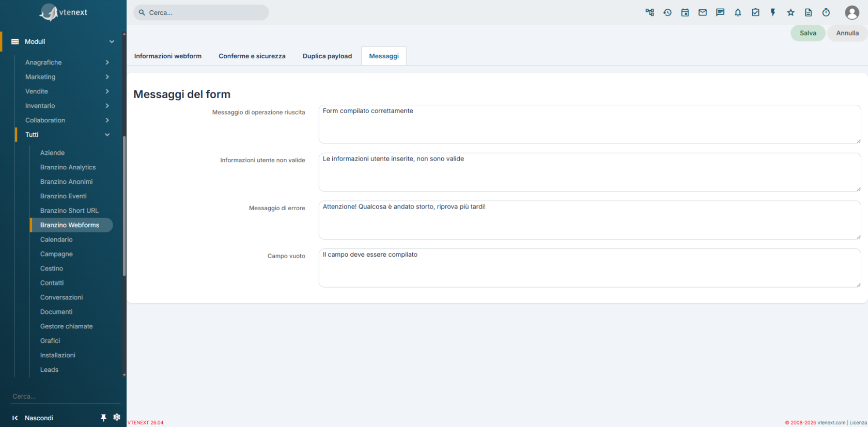Viewport: 868px width, 427px height.
Task: Open the Licenza footer link
Action: pyautogui.click(x=858, y=422)
